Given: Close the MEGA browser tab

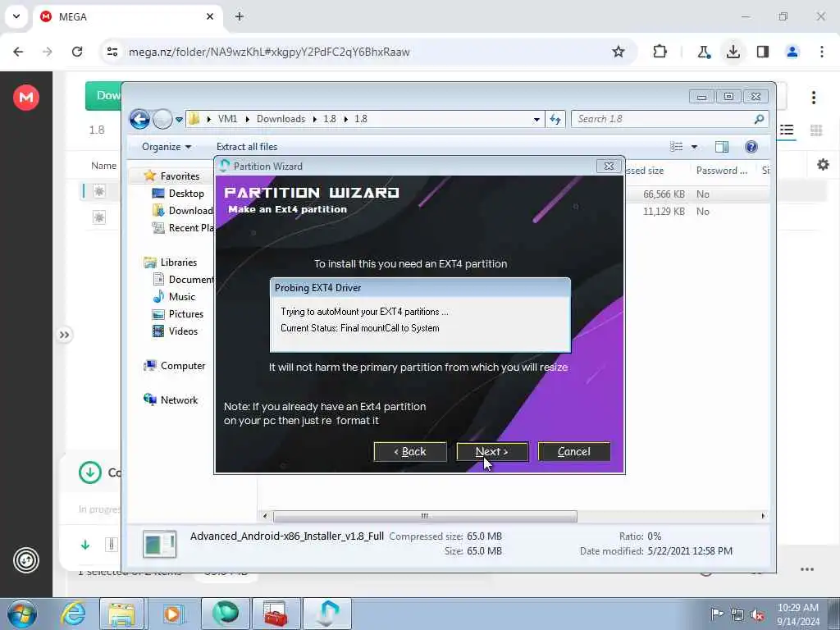Looking at the screenshot, I should [210, 16].
